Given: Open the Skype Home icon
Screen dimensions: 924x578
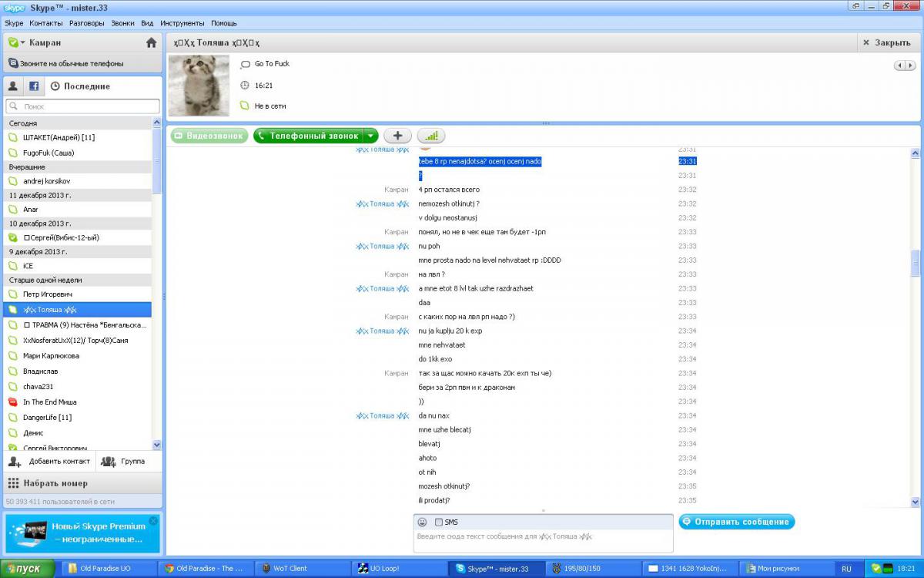Looking at the screenshot, I should tap(151, 42).
